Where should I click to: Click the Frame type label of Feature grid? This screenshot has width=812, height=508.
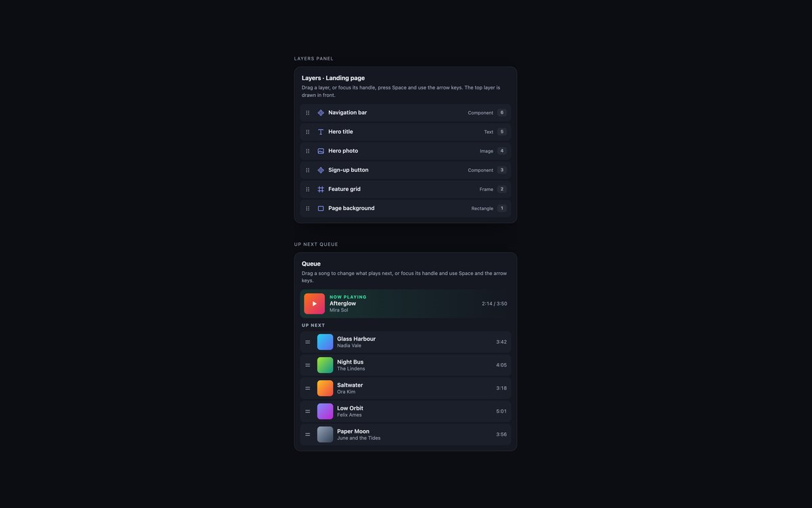pos(487,190)
